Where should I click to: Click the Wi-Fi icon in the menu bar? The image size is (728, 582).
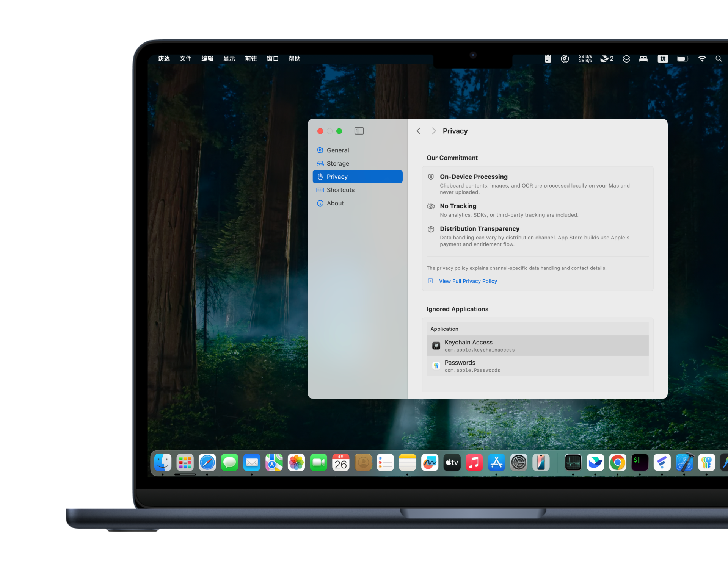[x=702, y=59]
